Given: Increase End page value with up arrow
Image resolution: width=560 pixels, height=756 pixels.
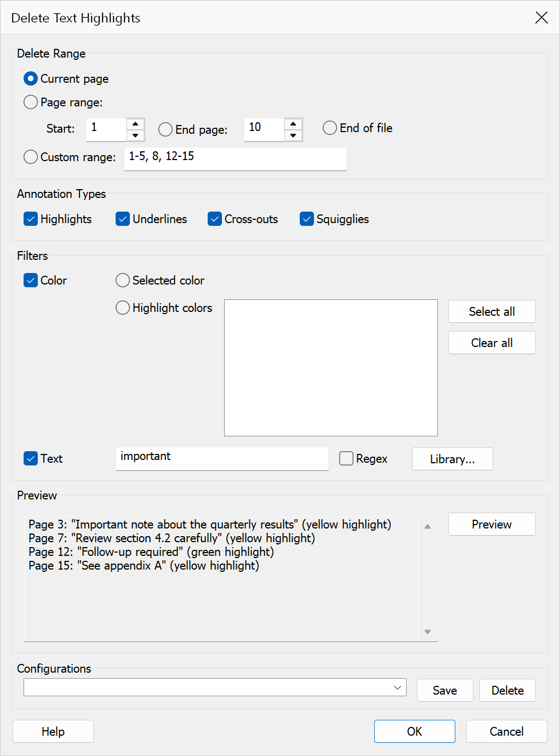Looking at the screenshot, I should pos(293,124).
